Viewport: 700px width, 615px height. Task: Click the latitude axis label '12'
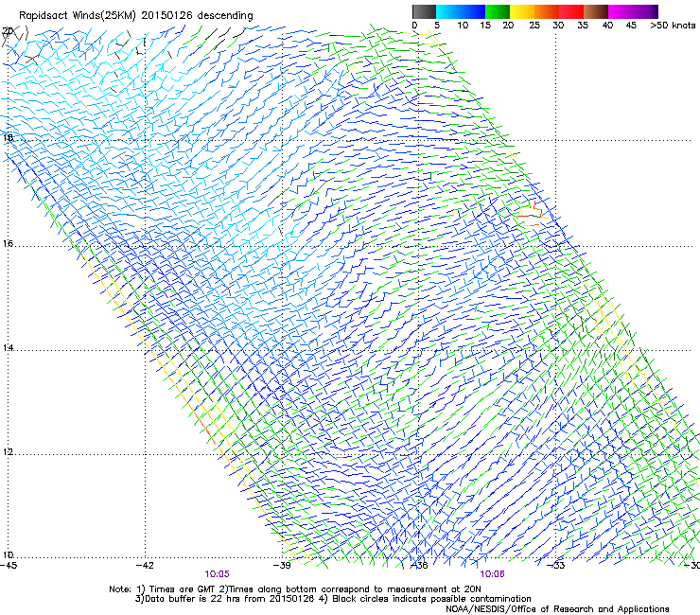[8, 452]
